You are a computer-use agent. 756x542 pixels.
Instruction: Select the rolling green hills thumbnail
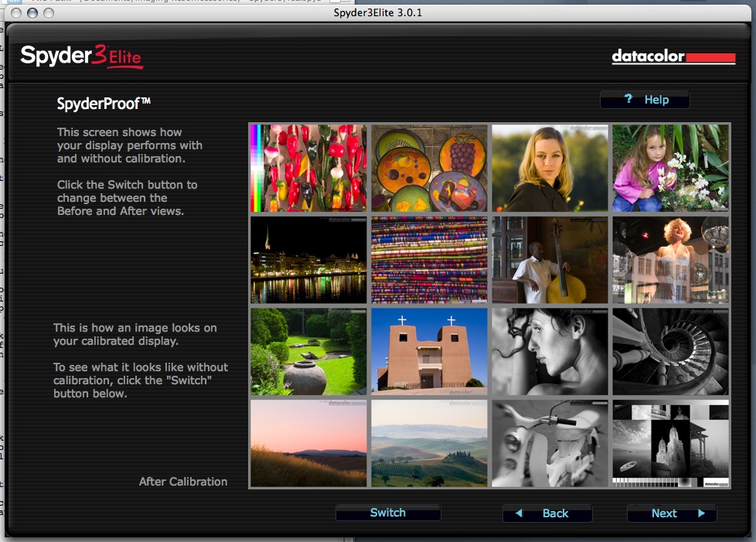tap(429, 443)
